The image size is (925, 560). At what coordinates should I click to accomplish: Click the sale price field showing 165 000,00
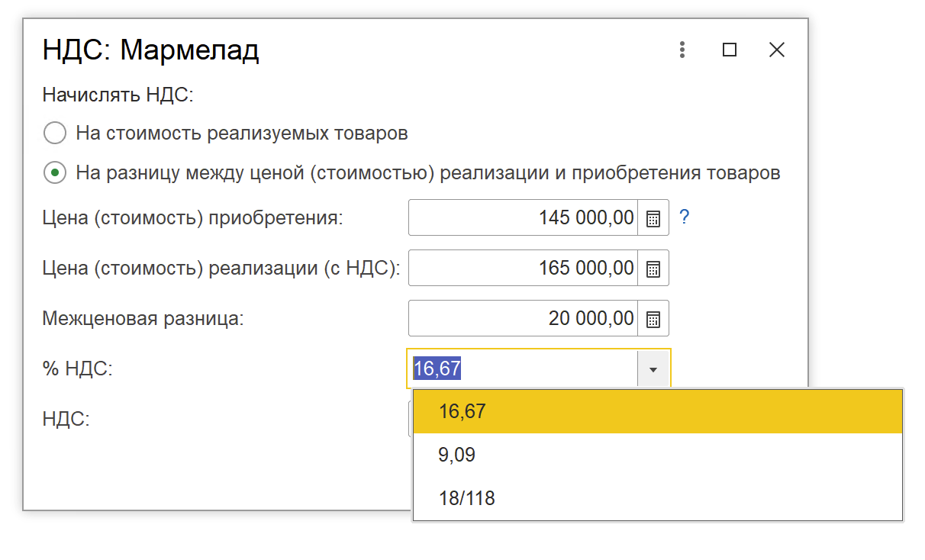(x=524, y=269)
